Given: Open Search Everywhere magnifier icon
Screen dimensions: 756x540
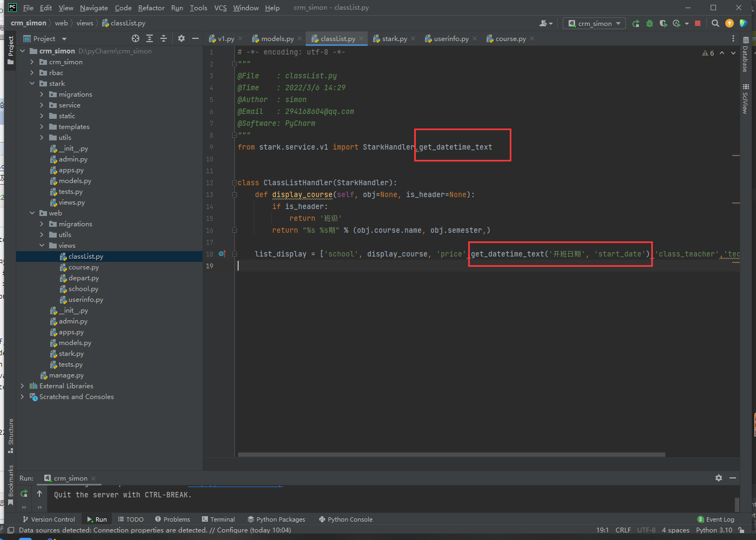Looking at the screenshot, I should 715,23.
